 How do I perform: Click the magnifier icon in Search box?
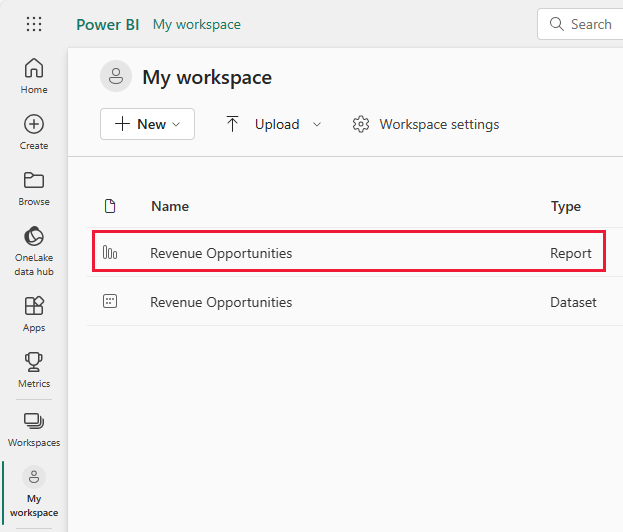[556, 24]
